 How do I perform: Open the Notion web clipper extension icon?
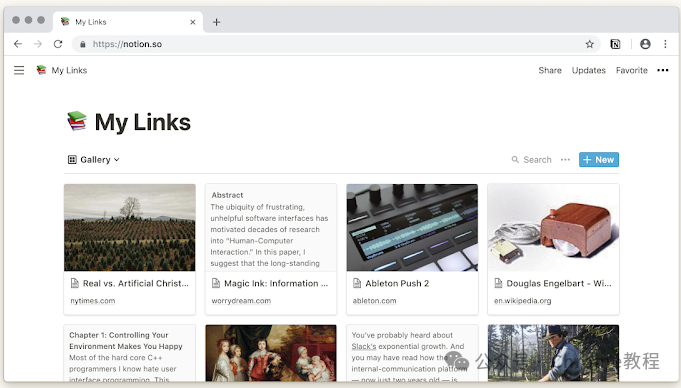(x=615, y=44)
